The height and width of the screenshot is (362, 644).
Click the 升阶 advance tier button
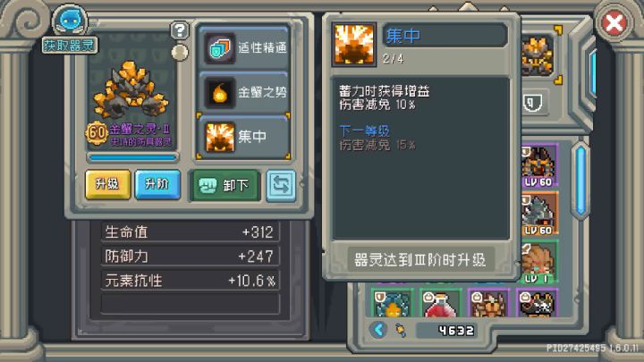click(x=157, y=184)
